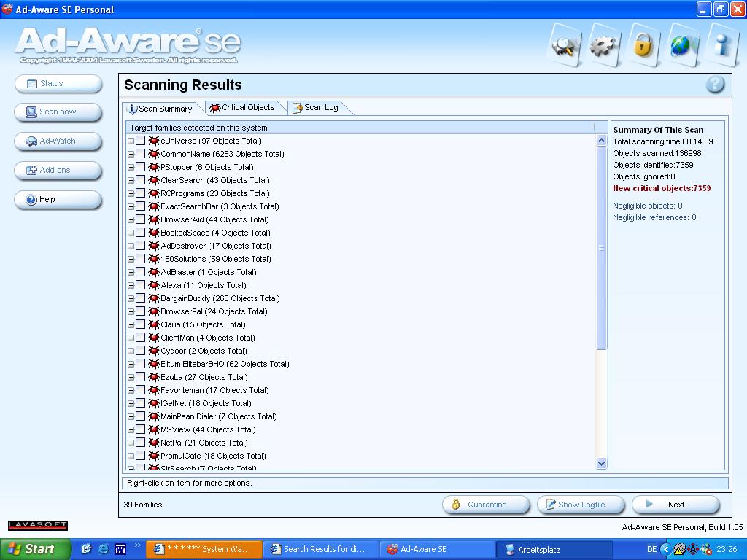Click the bug icon beside ExactSearchBar
This screenshot has height=560, width=747.
[x=153, y=206]
